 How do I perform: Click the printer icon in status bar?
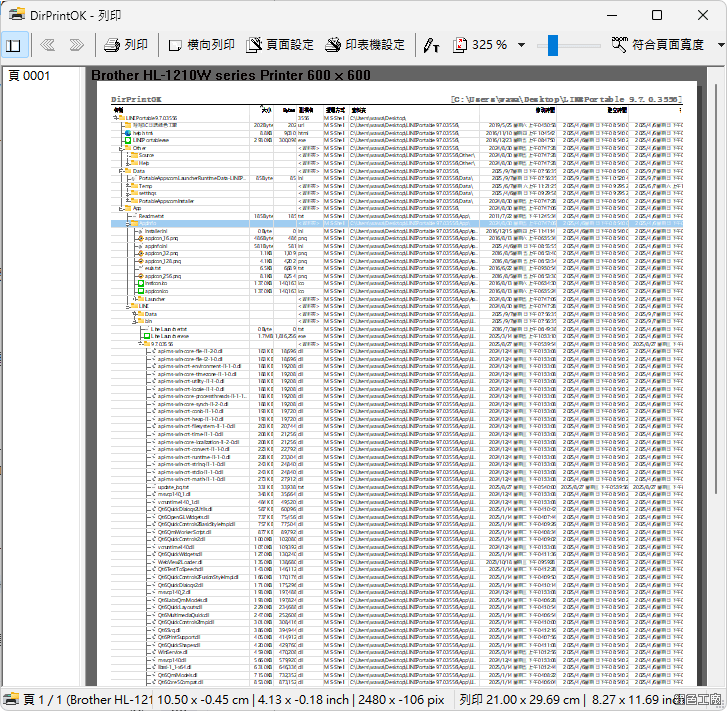pyautogui.click(x=11, y=700)
